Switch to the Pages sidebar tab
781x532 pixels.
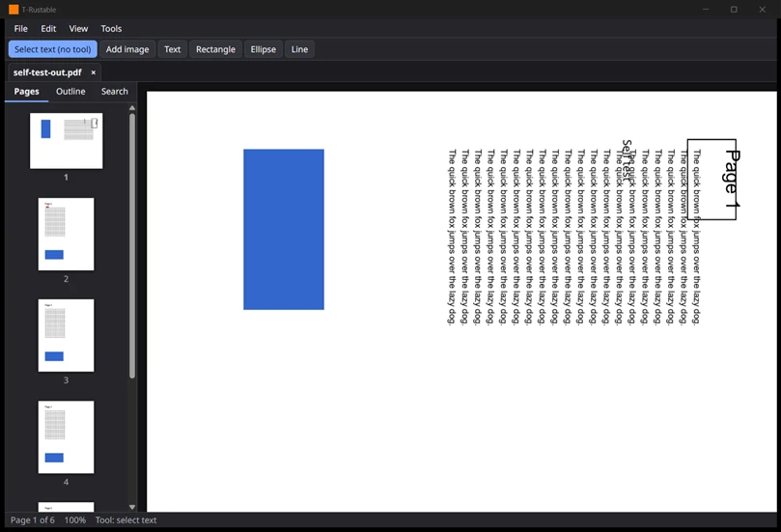(x=26, y=92)
